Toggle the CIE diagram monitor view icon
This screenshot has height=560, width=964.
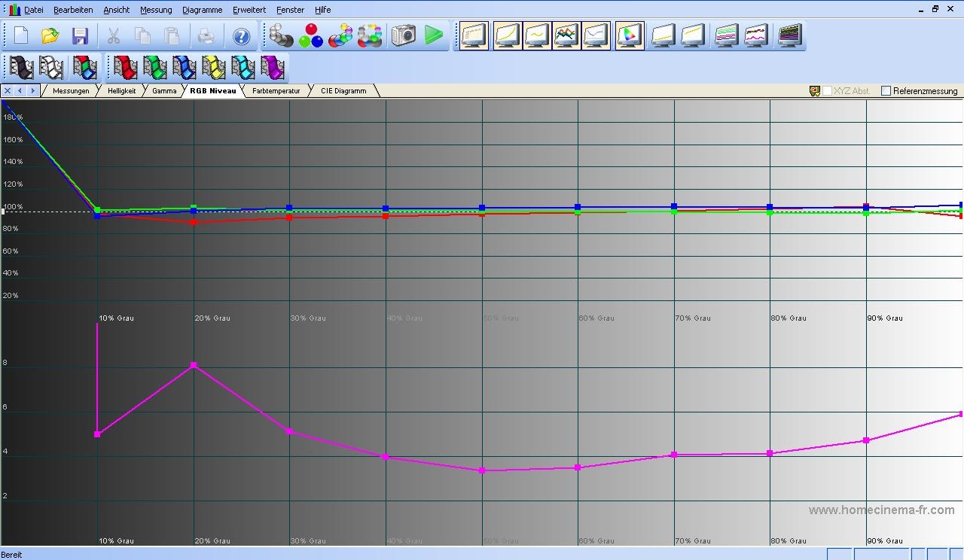pyautogui.click(x=630, y=35)
